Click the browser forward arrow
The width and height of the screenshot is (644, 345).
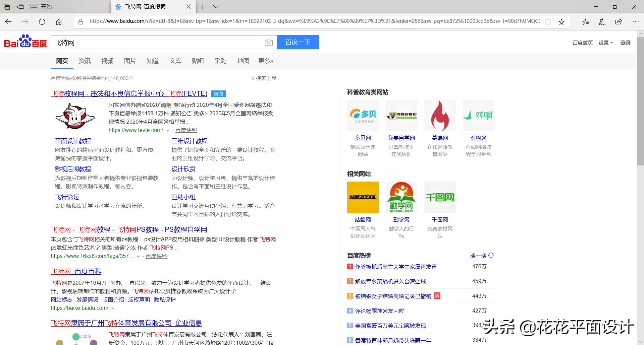25,22
